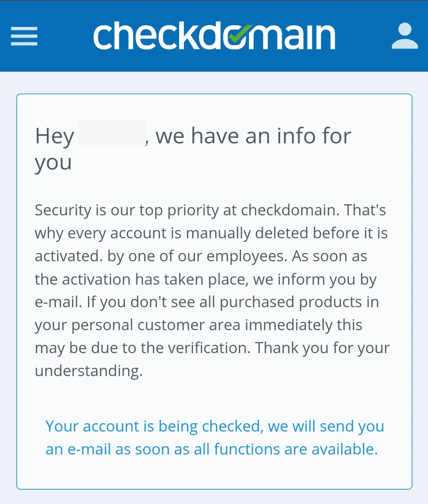Viewport: 428px width, 504px height.
Task: Open the user account profile icon
Action: click(405, 36)
